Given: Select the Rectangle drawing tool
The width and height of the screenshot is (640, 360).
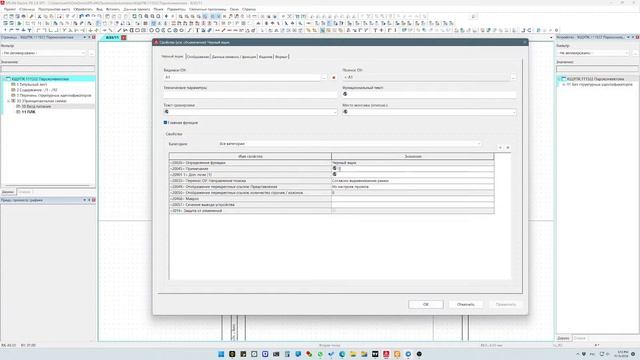Looking at the screenshot, I should click(x=138, y=30).
